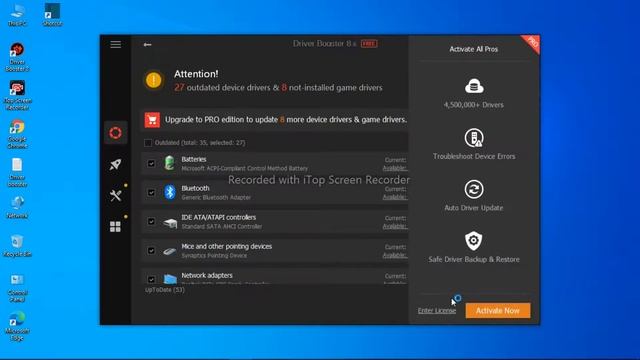Open Driver Booster 8 desktop shortcut
This screenshot has width=640, height=360.
pos(17,57)
